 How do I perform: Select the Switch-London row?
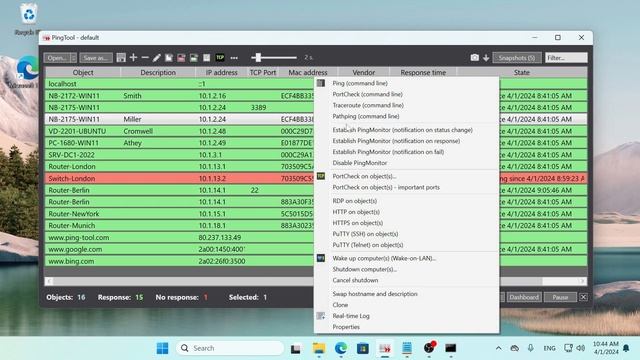click(x=316, y=178)
